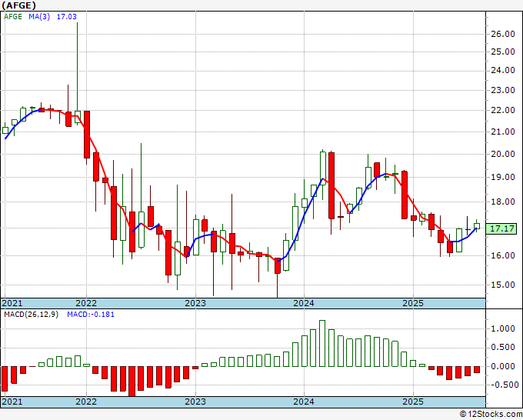The height and width of the screenshot is (420, 523).
Task: Click the 19.00 price axis label
Action: pyautogui.click(x=503, y=177)
